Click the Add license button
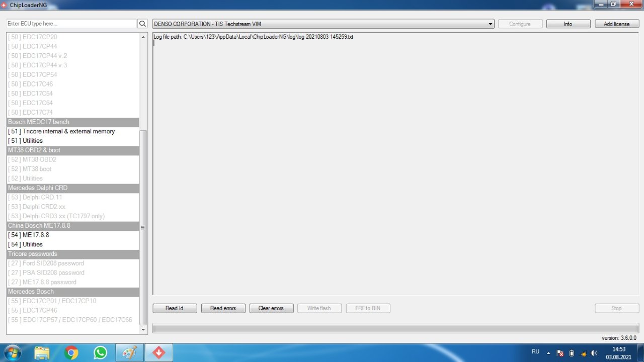 tap(617, 24)
